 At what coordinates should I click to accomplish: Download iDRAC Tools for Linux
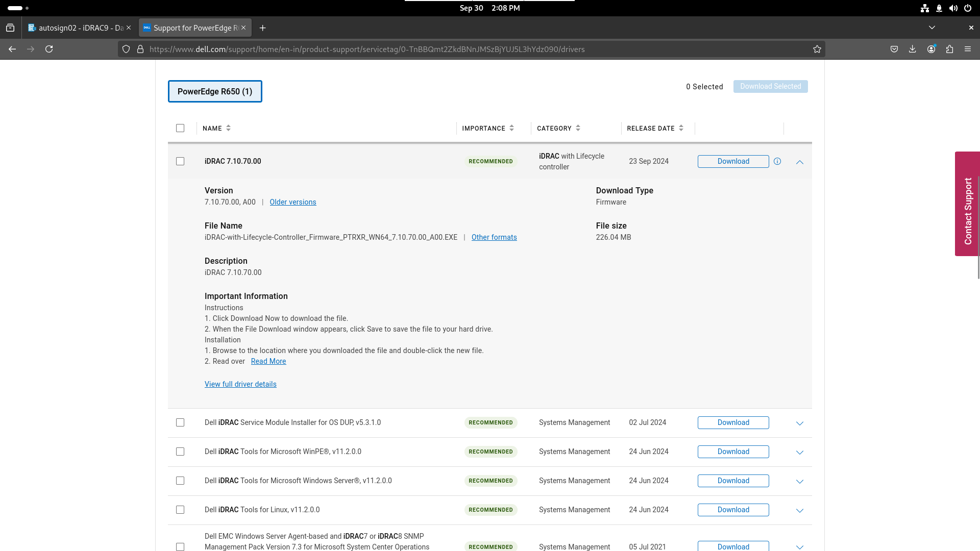click(x=733, y=510)
